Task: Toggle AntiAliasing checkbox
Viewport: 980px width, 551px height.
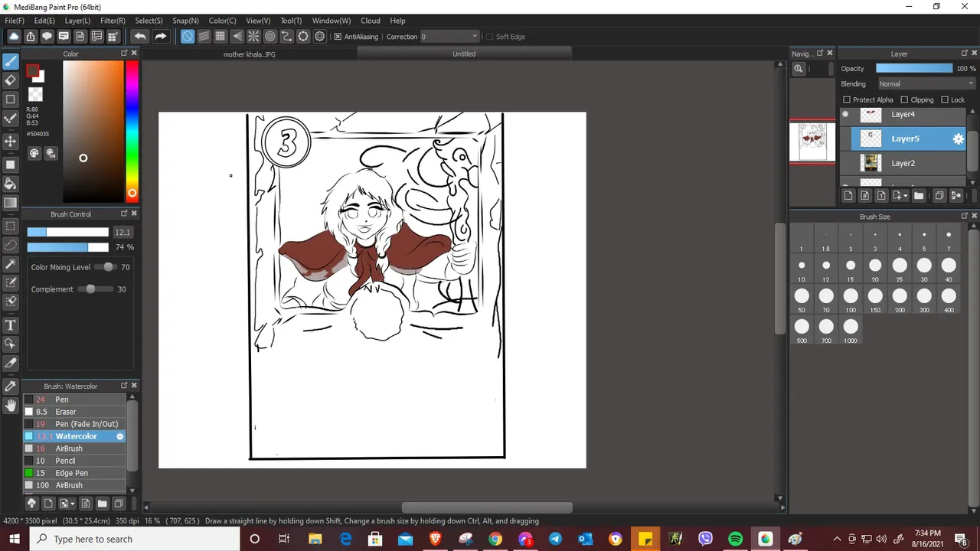Action: (x=338, y=37)
